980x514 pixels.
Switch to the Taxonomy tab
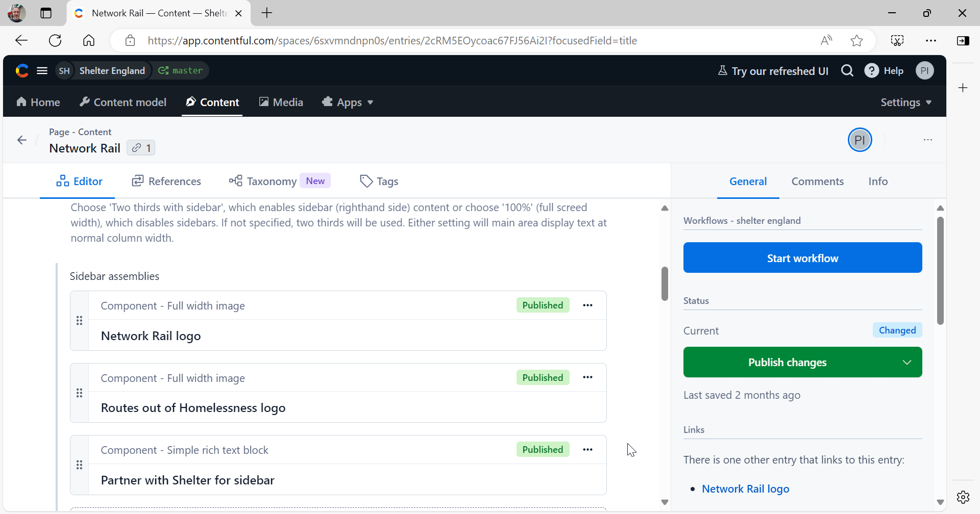[280, 181]
